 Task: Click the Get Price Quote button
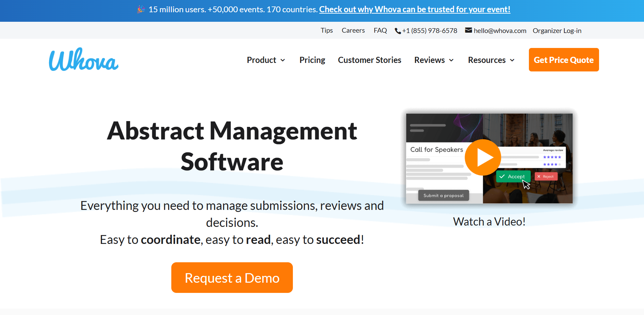tap(563, 60)
